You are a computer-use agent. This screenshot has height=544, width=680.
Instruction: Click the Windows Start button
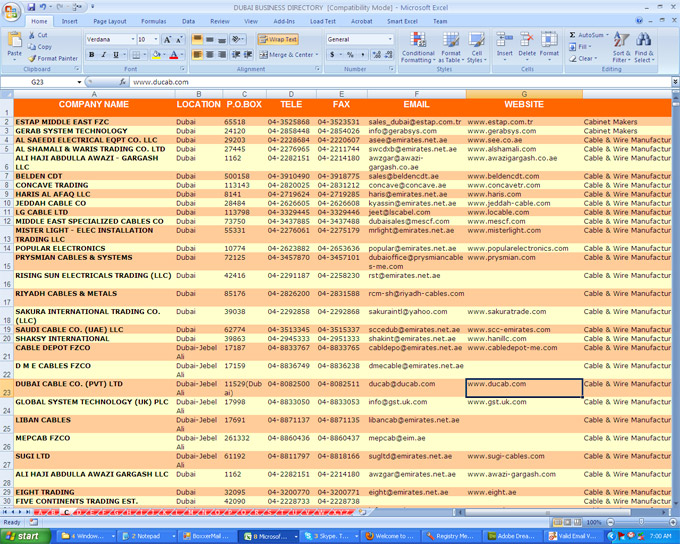click(22, 536)
